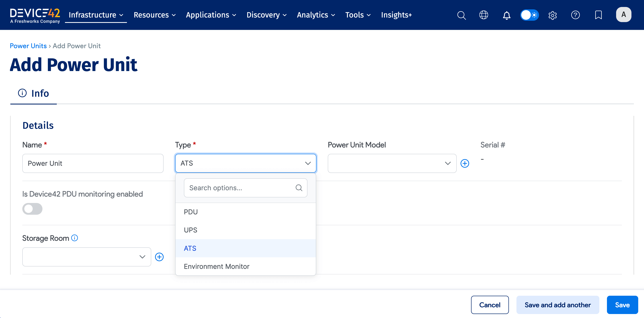This screenshot has width=644, height=318.
Task: Open the Tools menu
Action: [x=358, y=15]
